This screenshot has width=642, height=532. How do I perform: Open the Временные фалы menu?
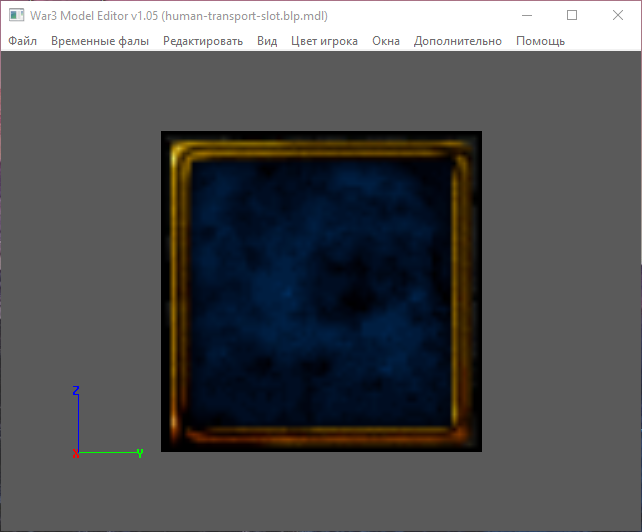(100, 41)
